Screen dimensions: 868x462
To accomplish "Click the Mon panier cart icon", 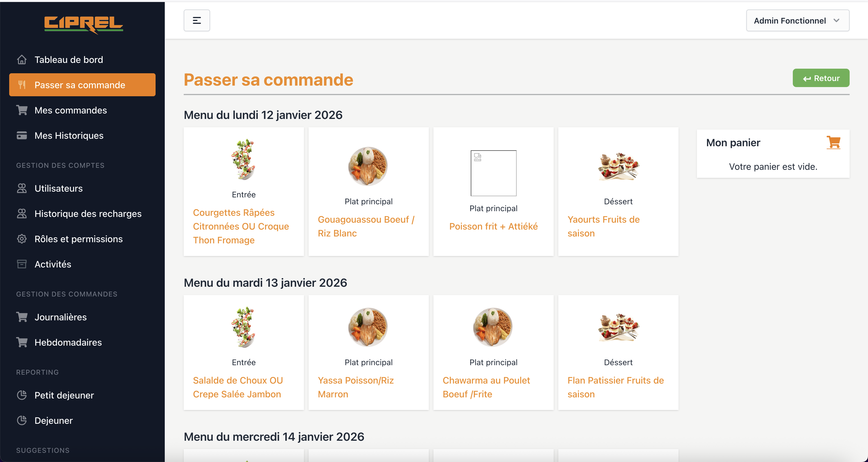I will tap(833, 143).
